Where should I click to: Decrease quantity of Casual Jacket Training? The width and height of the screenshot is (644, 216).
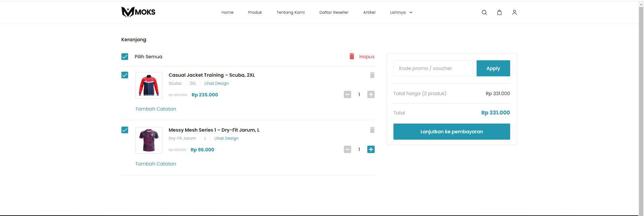click(x=347, y=94)
